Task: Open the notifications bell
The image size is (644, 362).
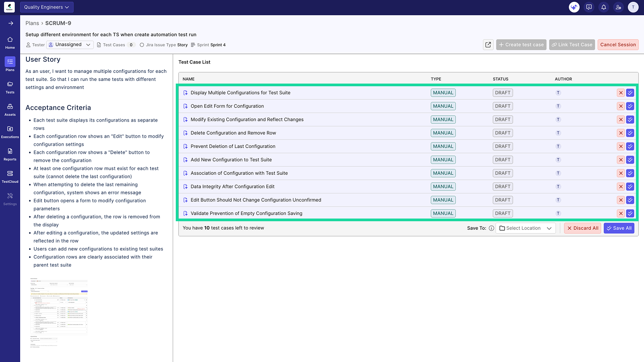Action: (604, 7)
